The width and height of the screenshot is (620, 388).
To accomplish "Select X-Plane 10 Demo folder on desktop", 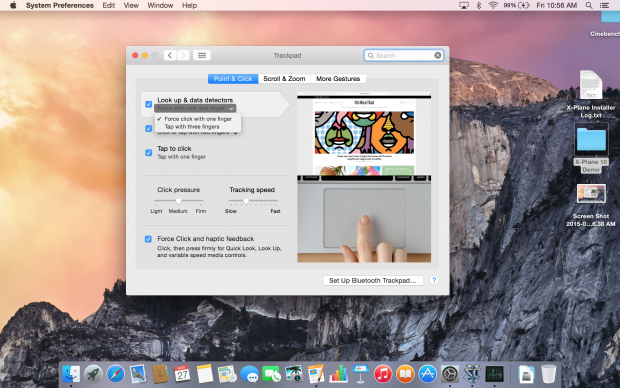I will tap(591, 148).
